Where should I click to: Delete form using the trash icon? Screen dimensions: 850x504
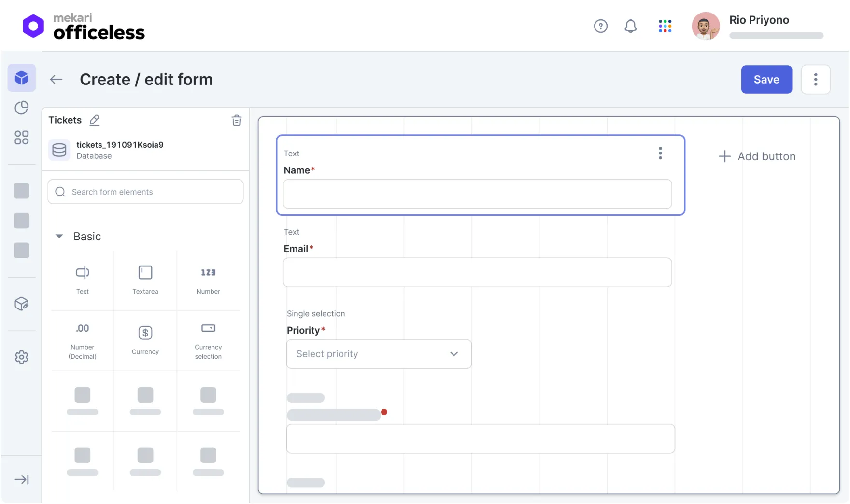pyautogui.click(x=236, y=120)
